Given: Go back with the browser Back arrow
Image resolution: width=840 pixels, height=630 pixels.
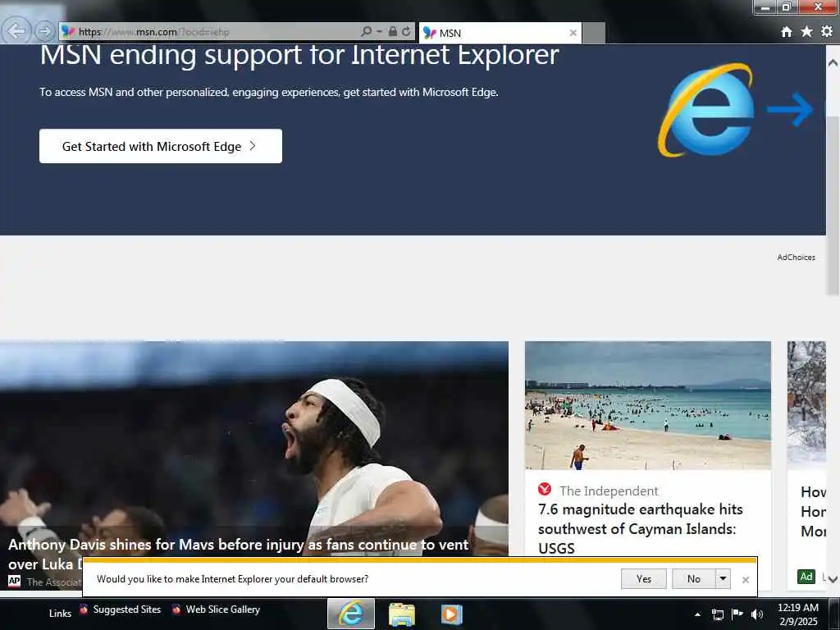Looking at the screenshot, I should coord(16,31).
